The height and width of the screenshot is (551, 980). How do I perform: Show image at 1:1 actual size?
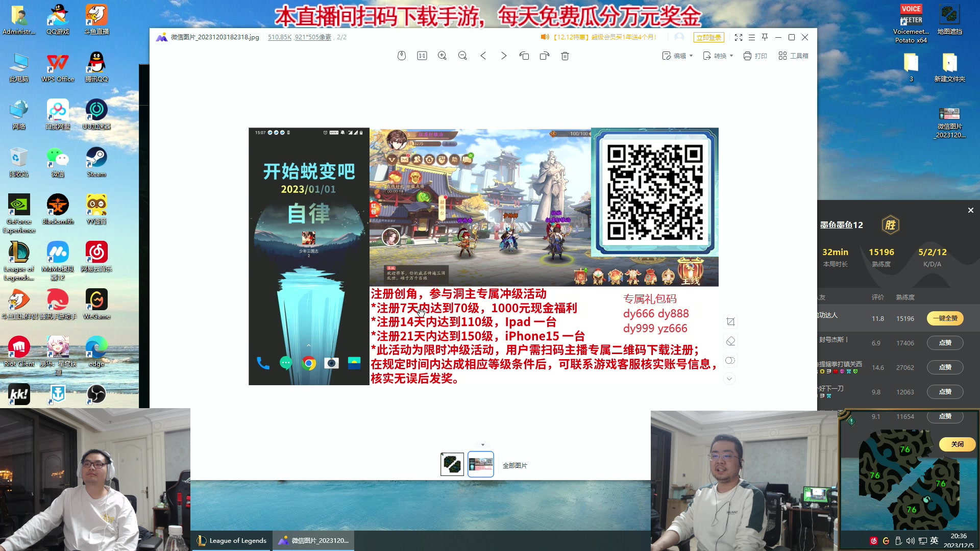[422, 56]
